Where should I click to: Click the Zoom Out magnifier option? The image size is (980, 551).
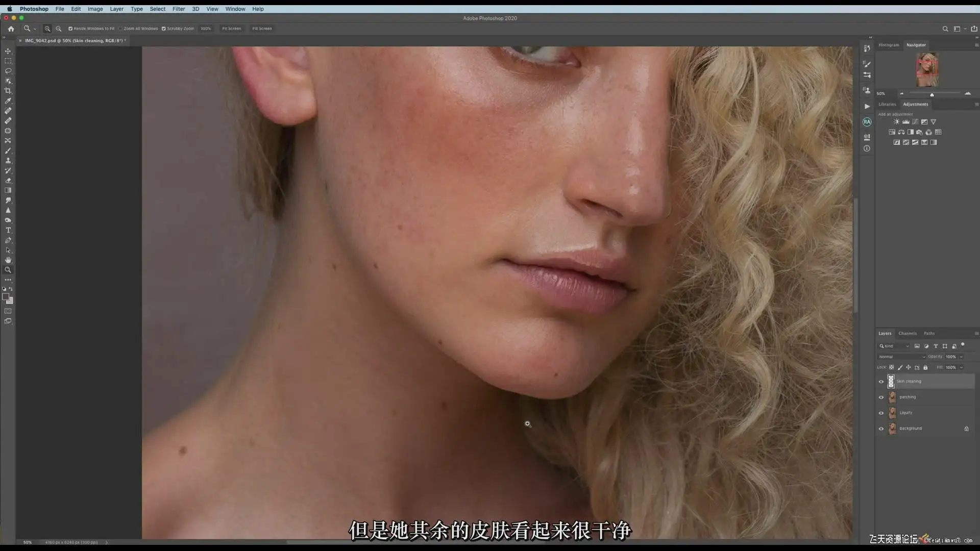(59, 29)
